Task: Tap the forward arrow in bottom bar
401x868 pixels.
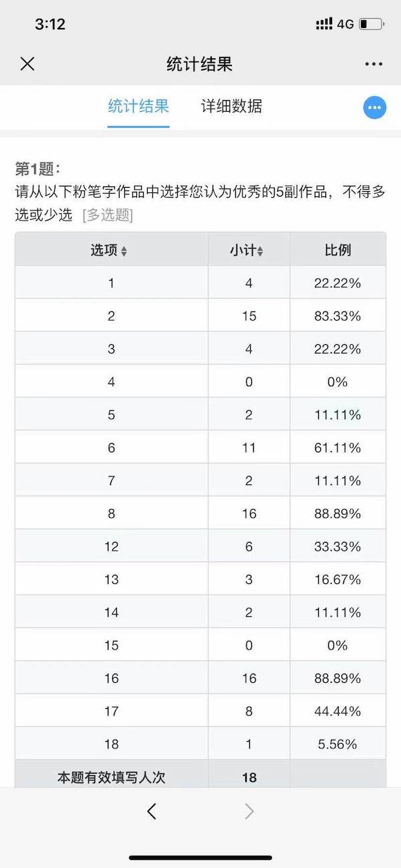Action: [249, 811]
